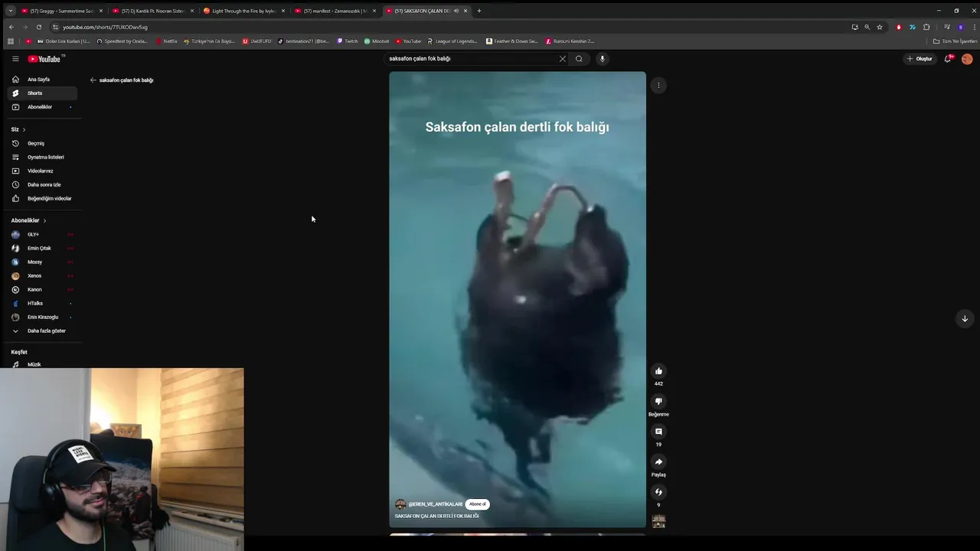The width and height of the screenshot is (980, 551).
Task: Expand the 'Siz' section chevron
Action: tap(24, 130)
